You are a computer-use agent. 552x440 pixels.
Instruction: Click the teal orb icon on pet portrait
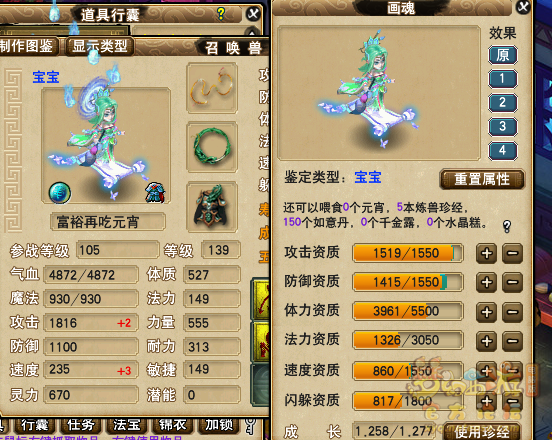point(59,193)
